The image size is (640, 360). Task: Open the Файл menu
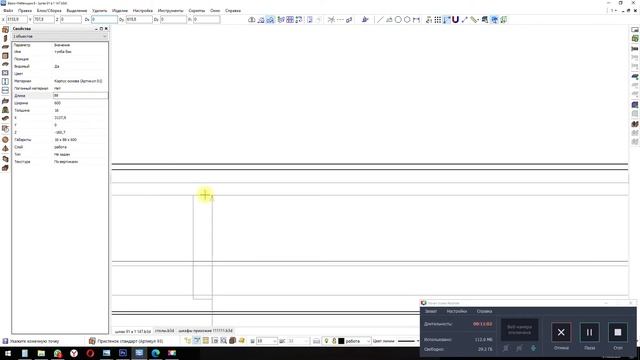tap(8, 11)
